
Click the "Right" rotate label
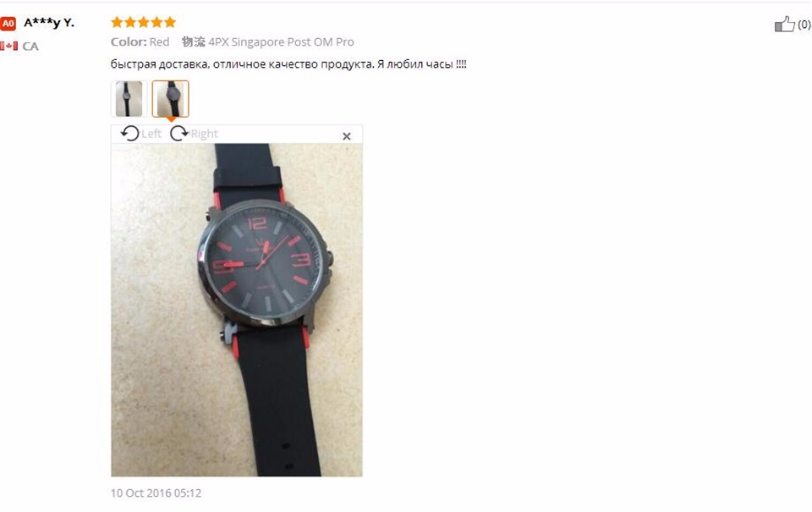click(204, 134)
